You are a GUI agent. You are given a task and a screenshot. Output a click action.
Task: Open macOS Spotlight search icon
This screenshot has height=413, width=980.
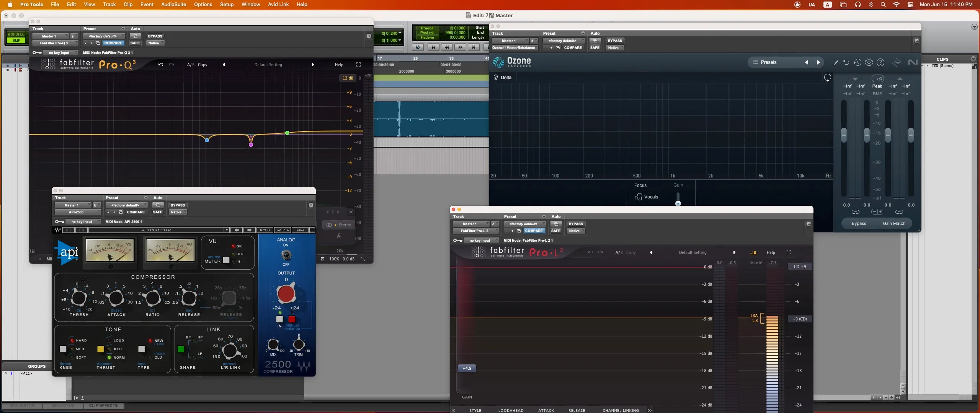pos(883,5)
